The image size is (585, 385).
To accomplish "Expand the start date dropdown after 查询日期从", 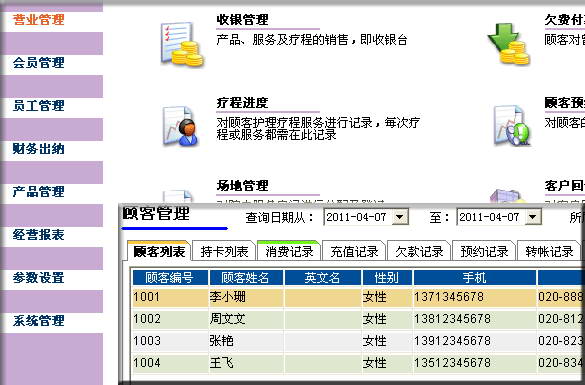I will (400, 217).
